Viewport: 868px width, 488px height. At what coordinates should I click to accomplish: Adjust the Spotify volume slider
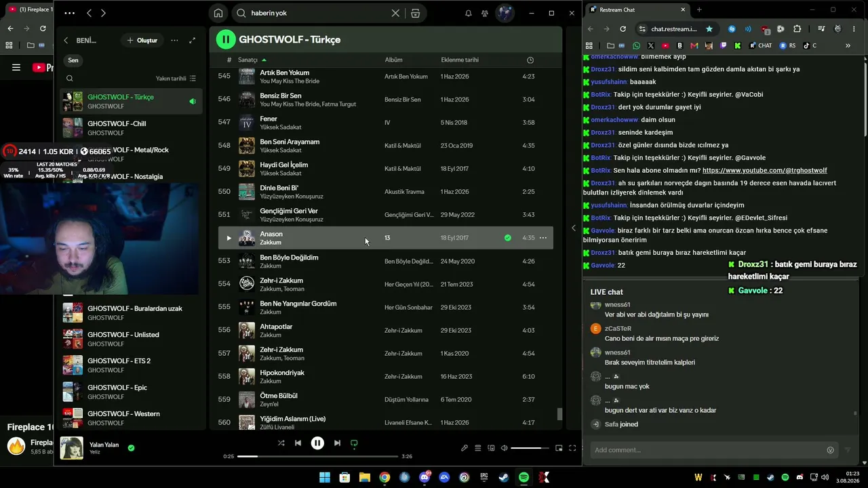[530, 448]
